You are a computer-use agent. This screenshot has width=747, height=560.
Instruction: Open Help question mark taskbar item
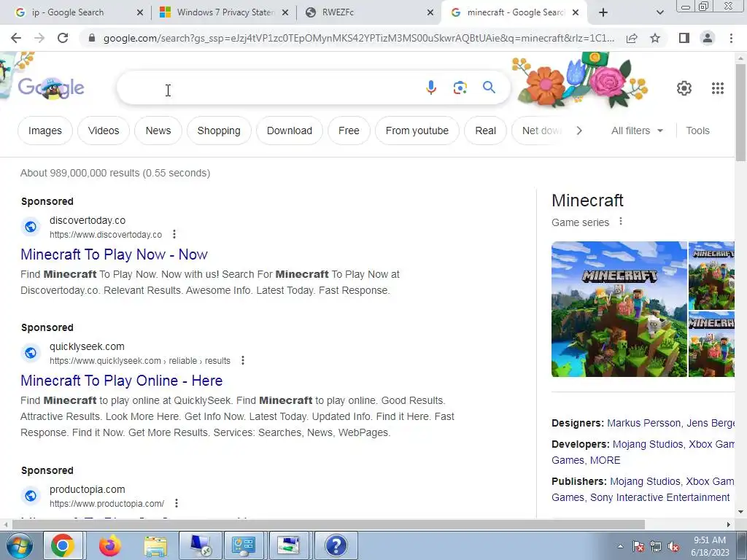(x=336, y=545)
